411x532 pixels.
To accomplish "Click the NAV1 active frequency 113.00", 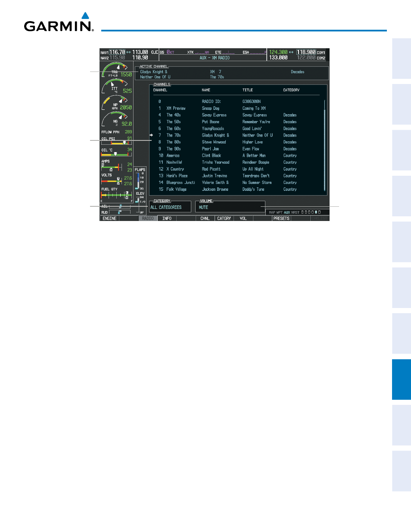I will (140, 52).
